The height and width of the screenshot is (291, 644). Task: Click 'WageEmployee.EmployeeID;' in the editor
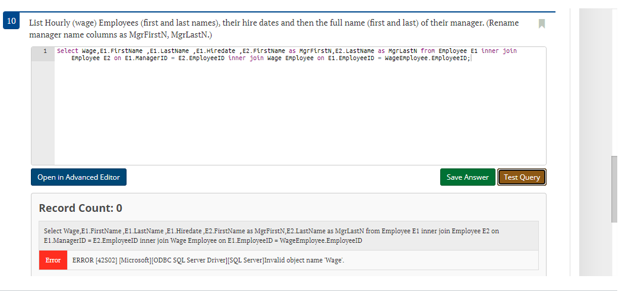428,58
